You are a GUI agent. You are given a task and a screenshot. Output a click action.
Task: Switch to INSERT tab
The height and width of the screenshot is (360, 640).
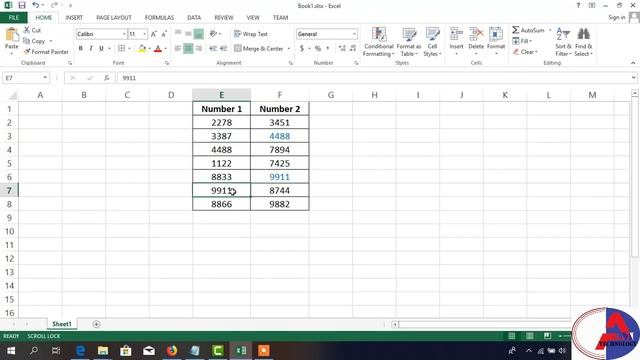[74, 18]
